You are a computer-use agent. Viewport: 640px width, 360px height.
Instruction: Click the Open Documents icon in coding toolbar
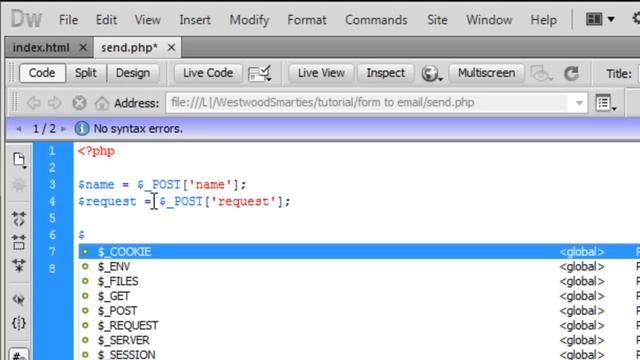pyautogui.click(x=19, y=160)
